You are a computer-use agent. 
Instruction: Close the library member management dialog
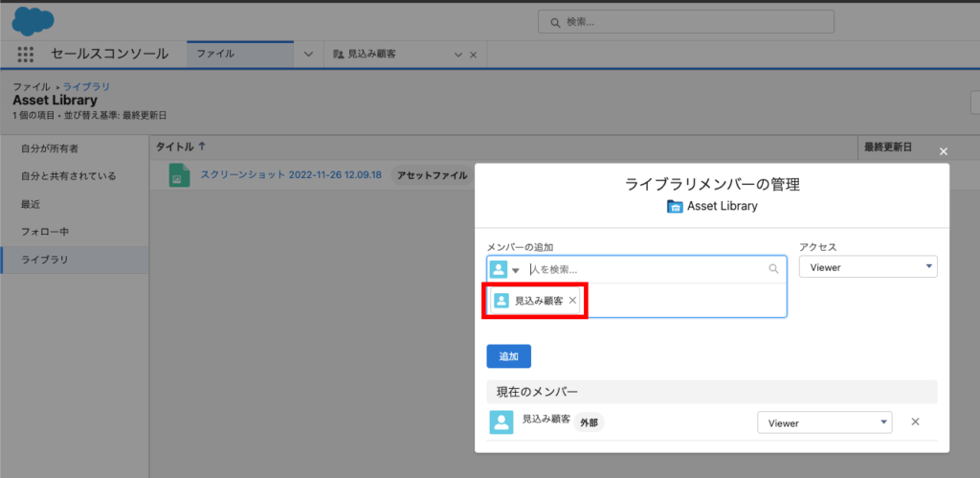(x=943, y=152)
